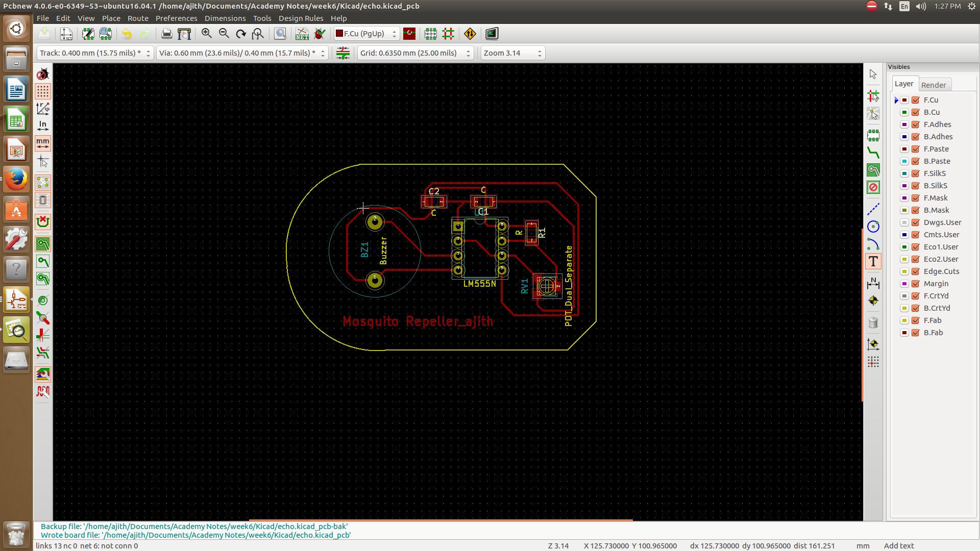The height and width of the screenshot is (551, 980).
Task: Hide the Dwgs.User layer
Action: 916,222
